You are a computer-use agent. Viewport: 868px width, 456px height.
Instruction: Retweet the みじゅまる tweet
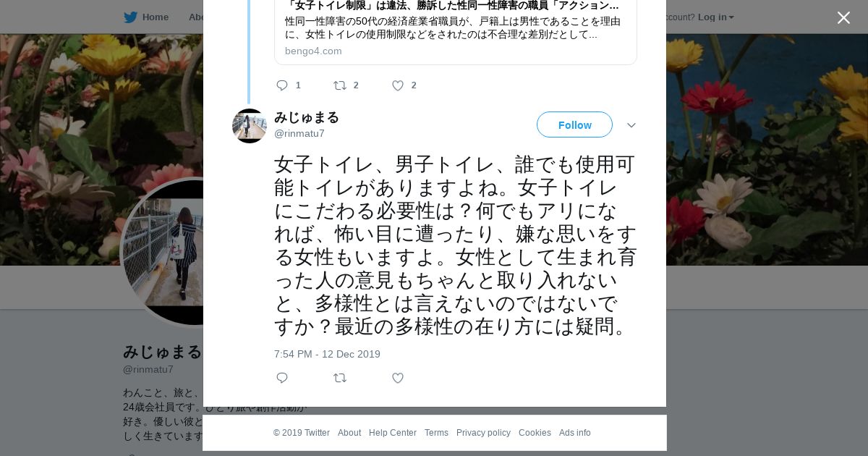(340, 378)
